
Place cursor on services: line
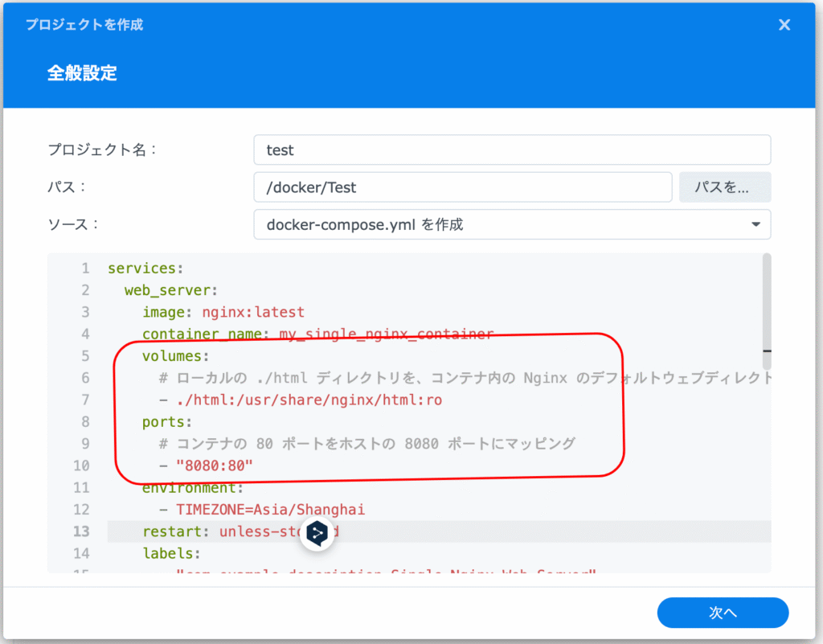tap(145, 269)
